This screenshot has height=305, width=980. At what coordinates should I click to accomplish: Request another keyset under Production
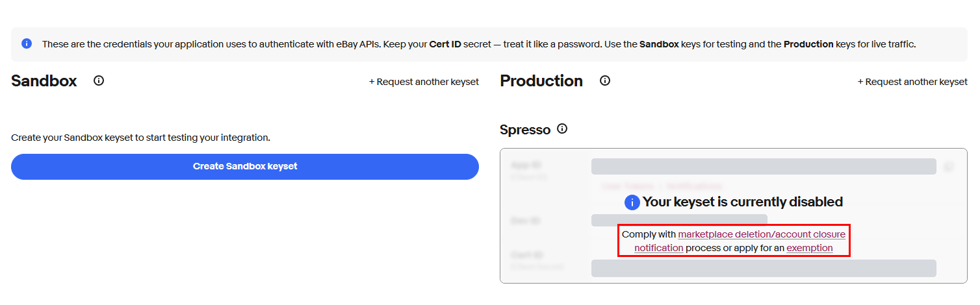click(x=912, y=82)
